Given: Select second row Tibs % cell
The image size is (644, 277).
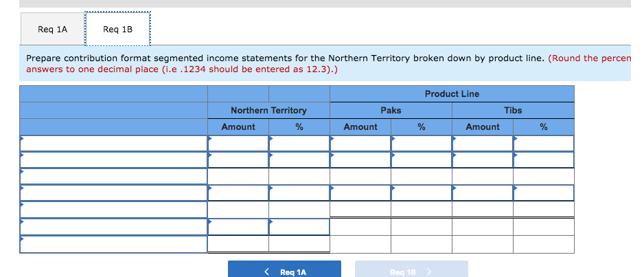Looking at the screenshot, I should click(x=544, y=160).
